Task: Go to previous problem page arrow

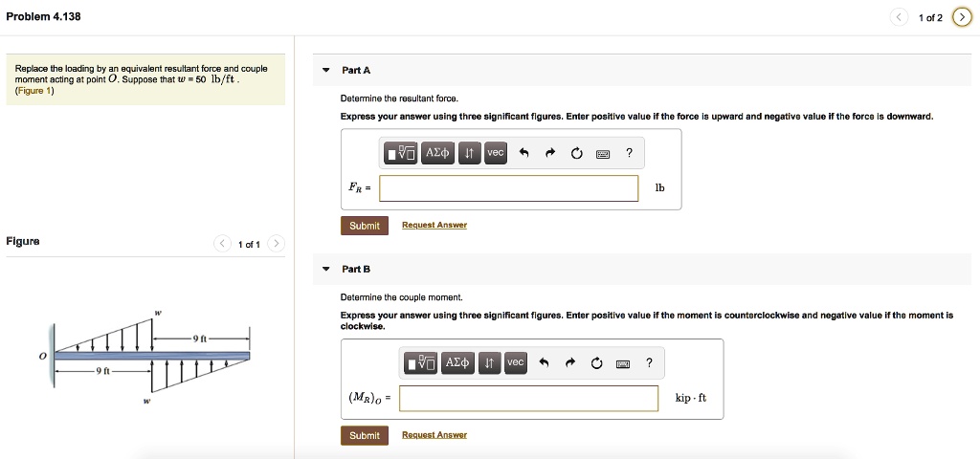Action: [x=897, y=17]
